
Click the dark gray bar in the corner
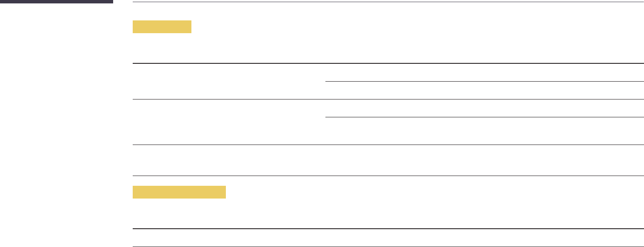click(57, 2)
